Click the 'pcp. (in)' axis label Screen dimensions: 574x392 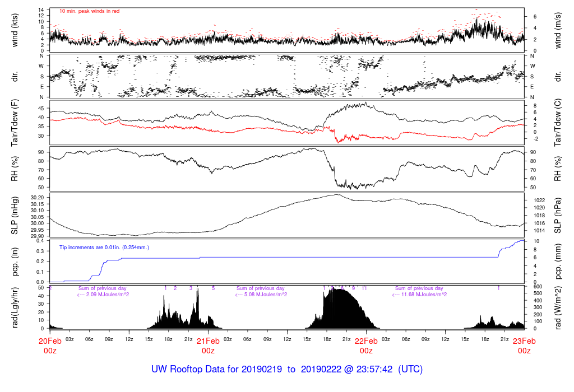pos(15,262)
